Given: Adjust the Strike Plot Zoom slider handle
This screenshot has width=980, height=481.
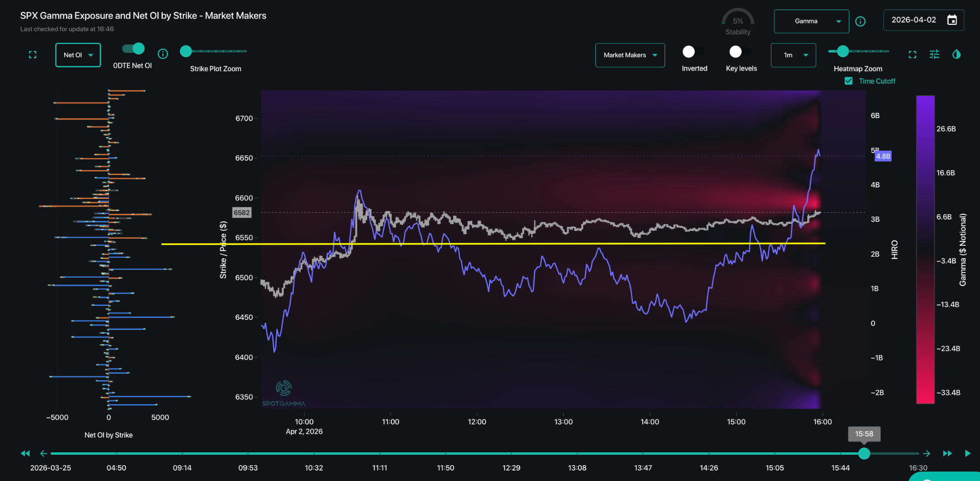Looking at the screenshot, I should click(186, 51).
